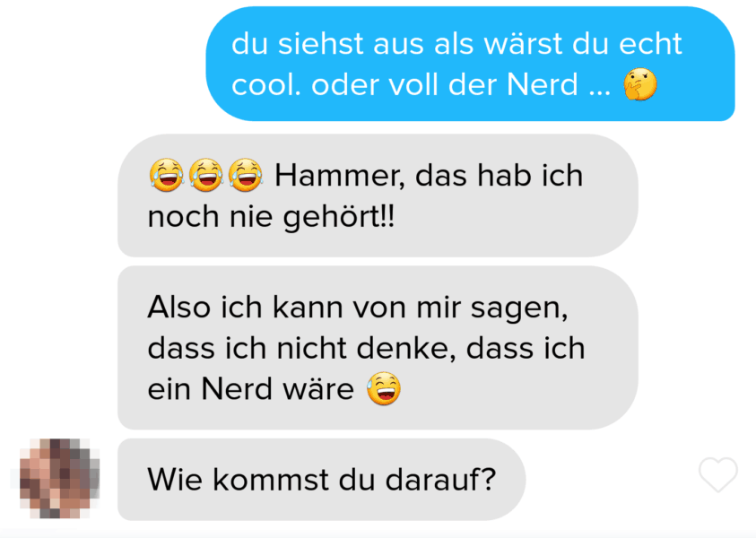Click the third crying-laughing emoji

click(x=246, y=175)
